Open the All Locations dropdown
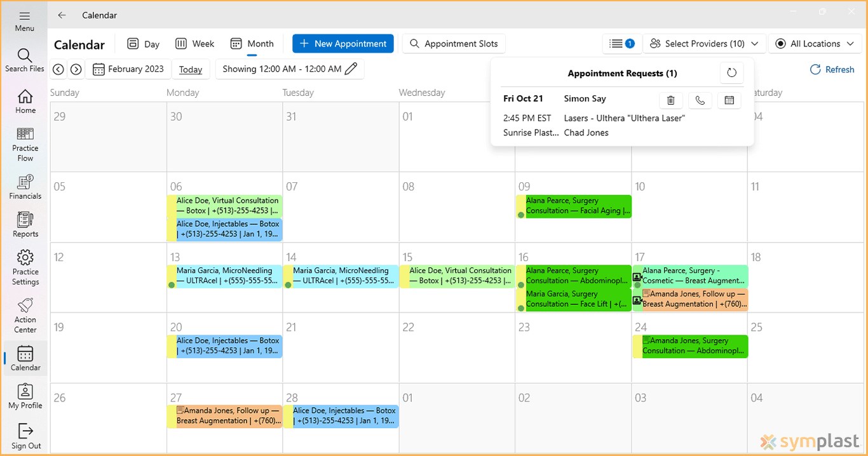 (815, 43)
